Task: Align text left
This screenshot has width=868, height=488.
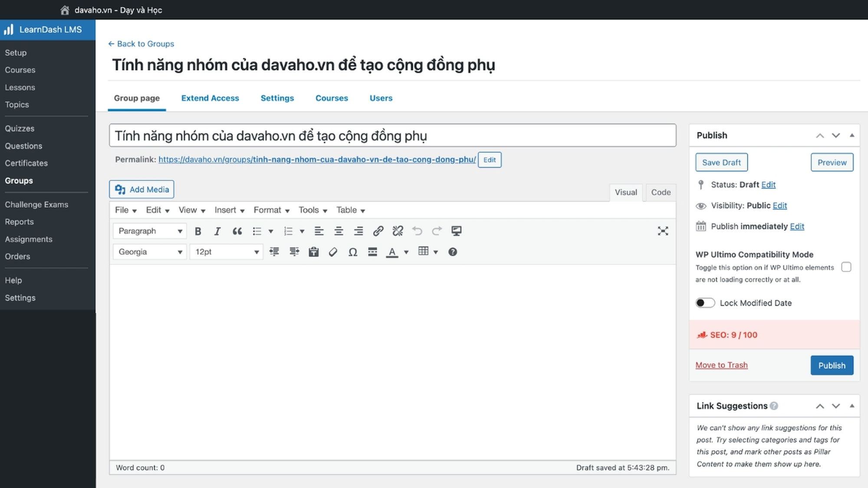Action: [x=319, y=231]
